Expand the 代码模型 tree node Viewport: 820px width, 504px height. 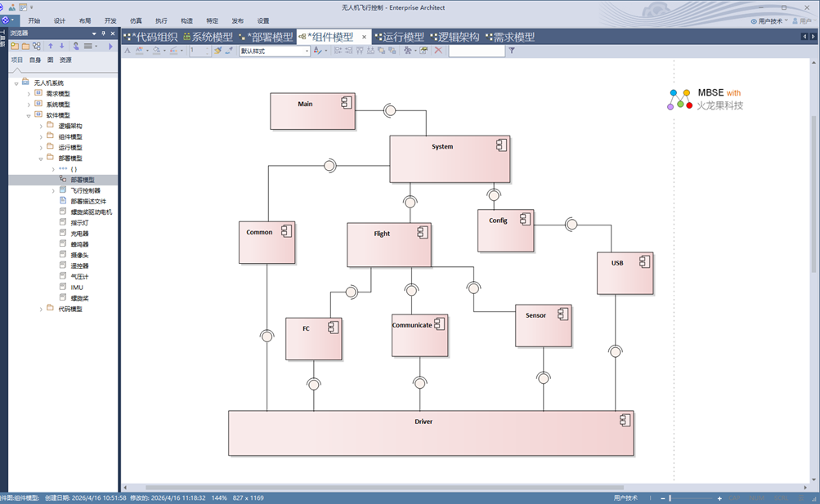(x=41, y=310)
